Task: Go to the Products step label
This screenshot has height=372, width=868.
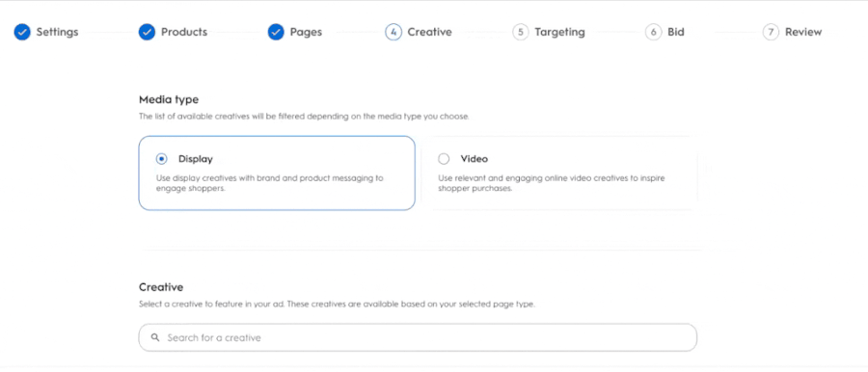Action: (184, 32)
